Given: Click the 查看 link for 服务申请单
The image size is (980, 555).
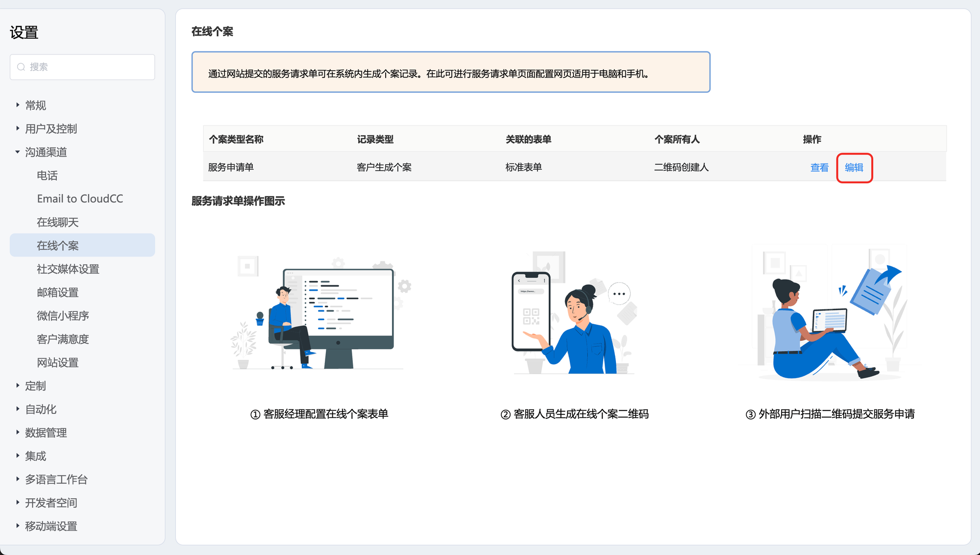Looking at the screenshot, I should pos(819,168).
